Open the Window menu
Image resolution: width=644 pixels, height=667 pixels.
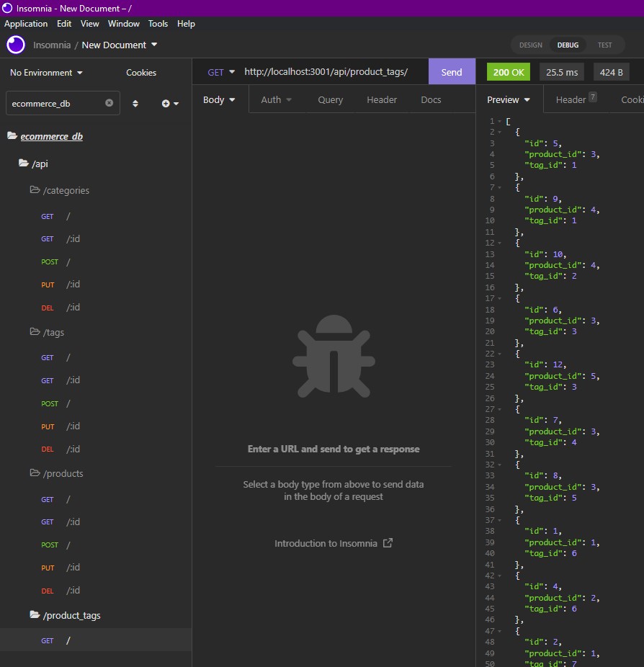tap(124, 24)
